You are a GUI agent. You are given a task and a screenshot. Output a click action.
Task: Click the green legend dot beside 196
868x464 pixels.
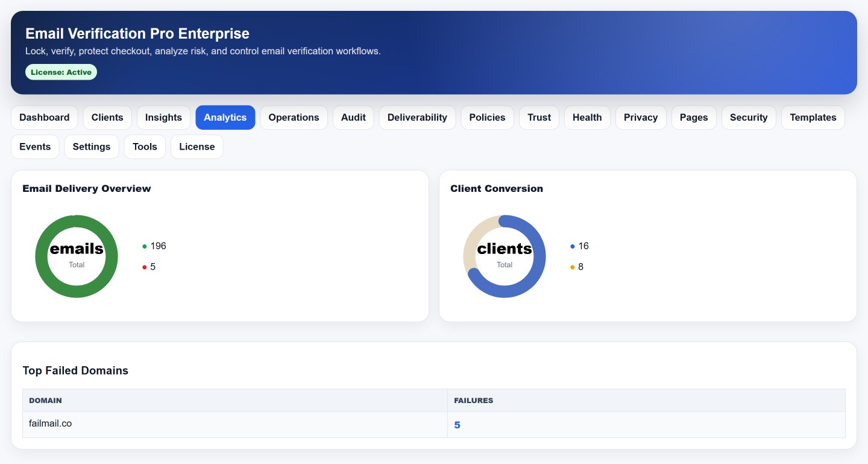(145, 246)
